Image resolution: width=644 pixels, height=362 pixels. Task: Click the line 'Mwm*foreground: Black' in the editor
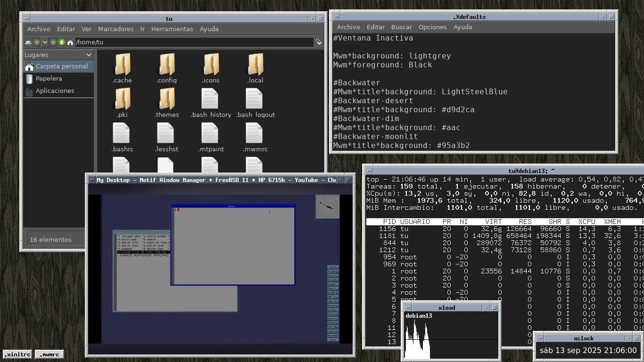click(x=383, y=65)
